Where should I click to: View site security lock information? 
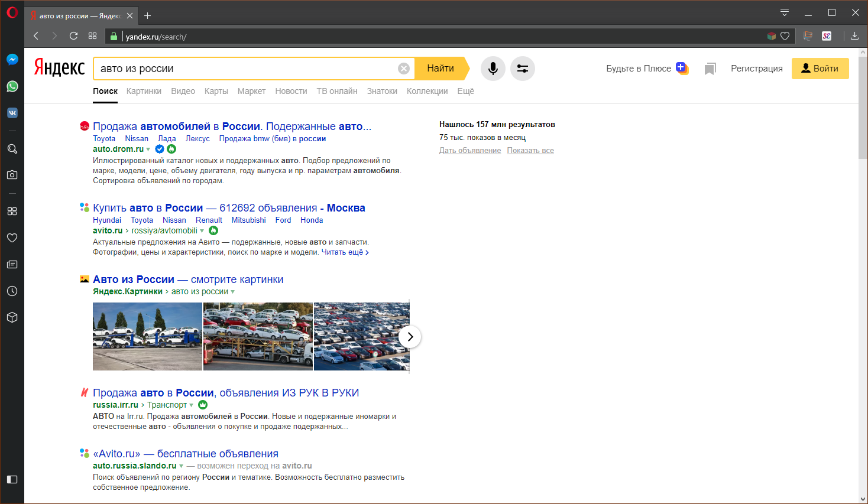(x=114, y=36)
